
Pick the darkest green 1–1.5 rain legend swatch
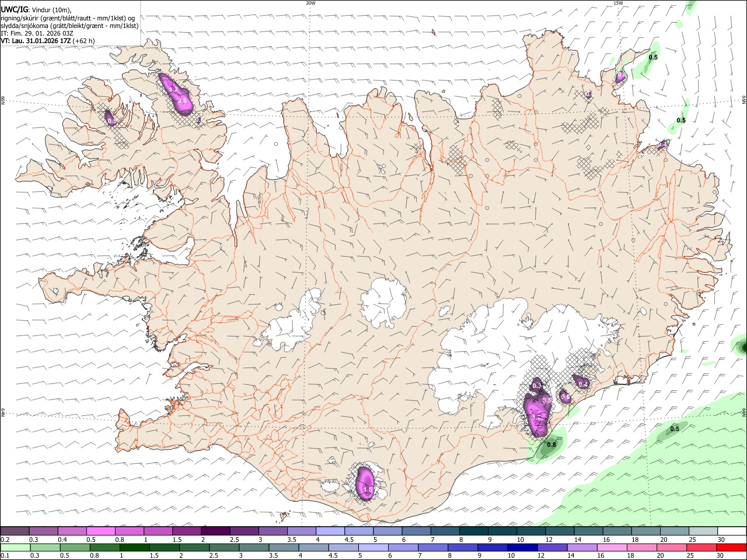(134, 548)
